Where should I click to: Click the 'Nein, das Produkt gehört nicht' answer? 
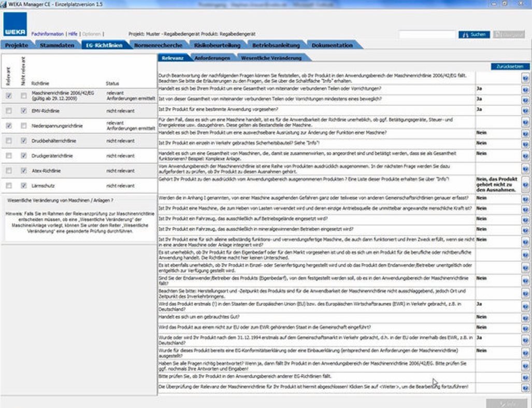click(x=497, y=185)
